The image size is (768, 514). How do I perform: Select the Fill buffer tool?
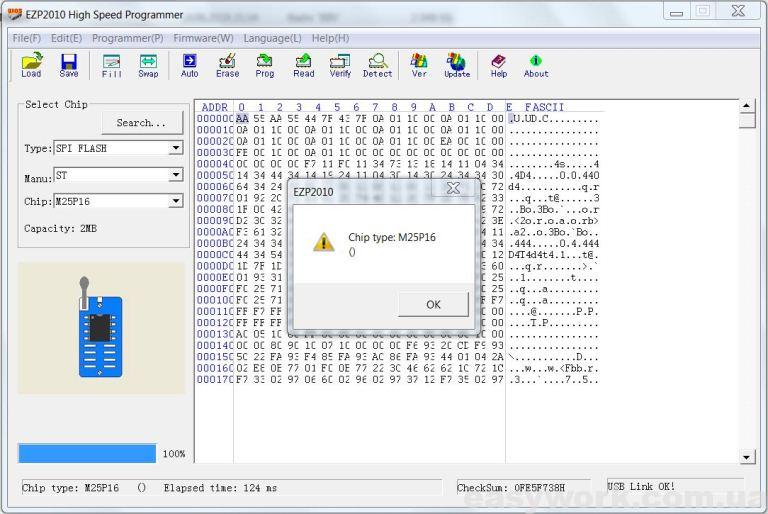112,65
